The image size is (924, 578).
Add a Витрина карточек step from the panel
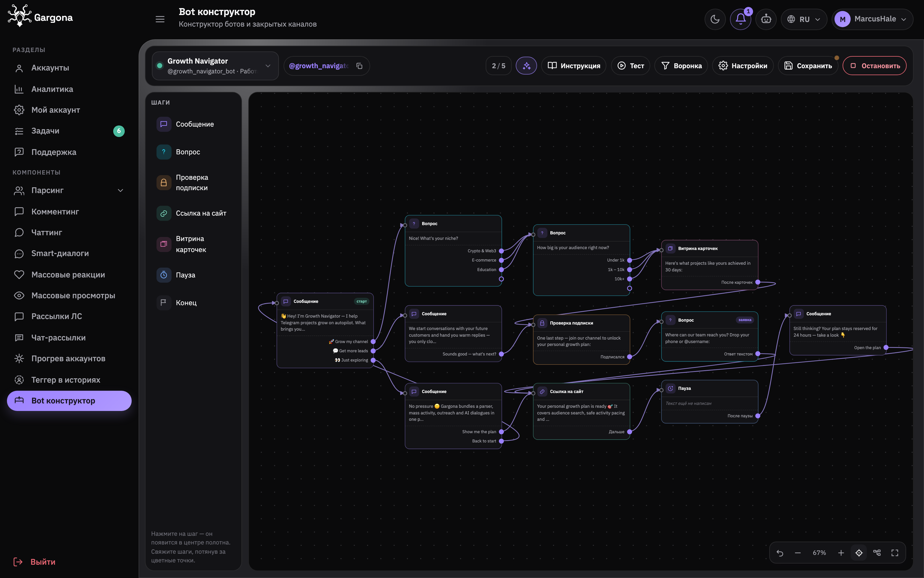coord(193,244)
